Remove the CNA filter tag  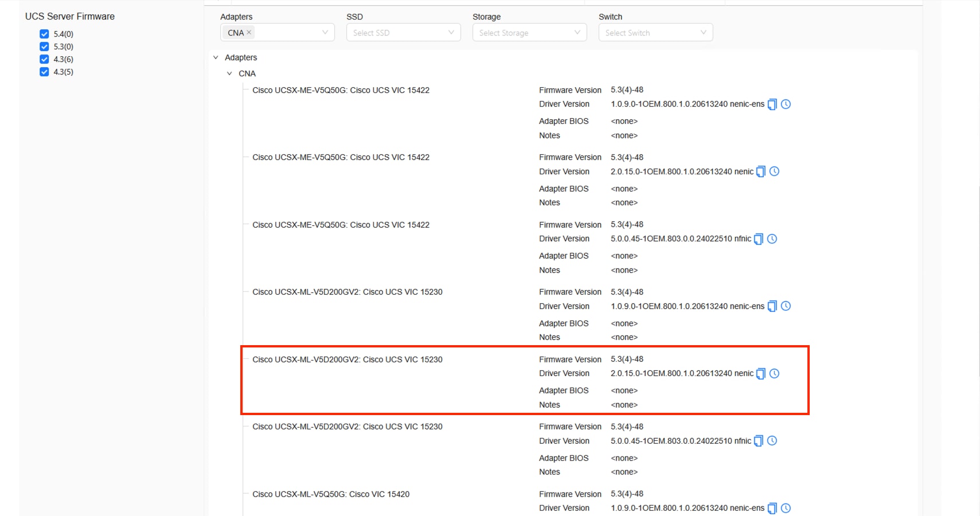tap(248, 33)
